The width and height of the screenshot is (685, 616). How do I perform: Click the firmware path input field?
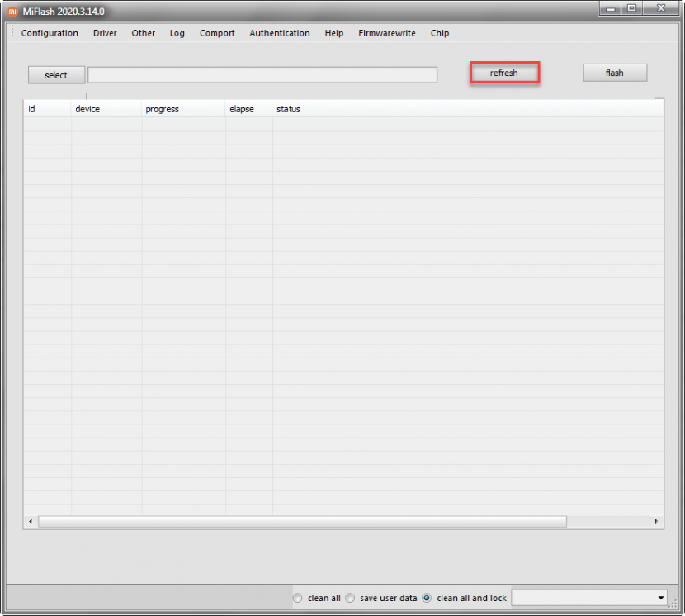(262, 75)
